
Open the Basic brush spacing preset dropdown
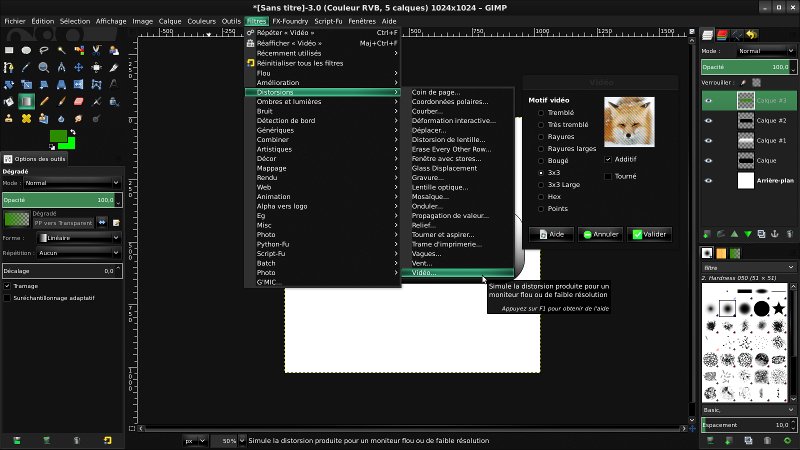click(748, 410)
